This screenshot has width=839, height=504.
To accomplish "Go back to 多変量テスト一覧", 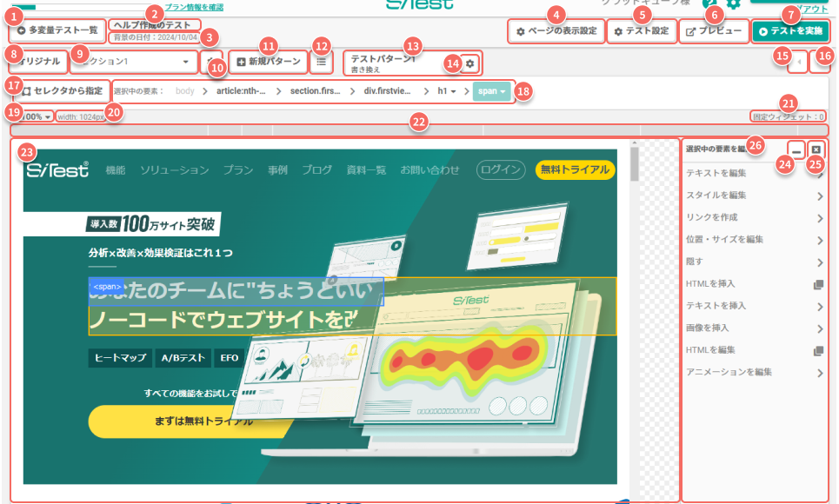I will coord(57,30).
